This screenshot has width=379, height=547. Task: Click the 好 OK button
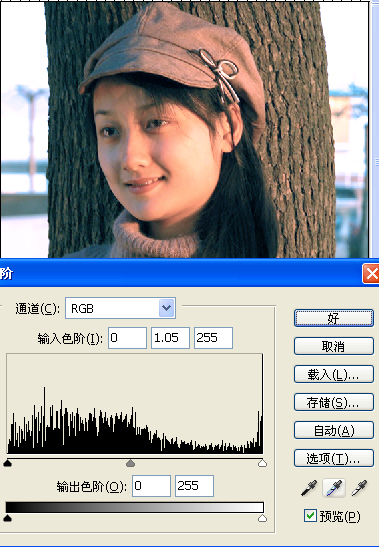click(x=334, y=318)
